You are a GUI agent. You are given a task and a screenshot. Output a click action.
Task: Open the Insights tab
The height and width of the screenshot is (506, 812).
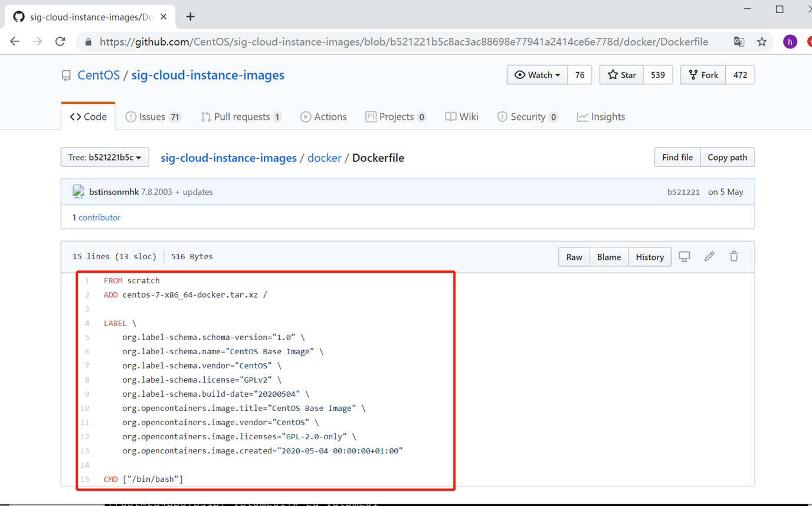point(601,117)
